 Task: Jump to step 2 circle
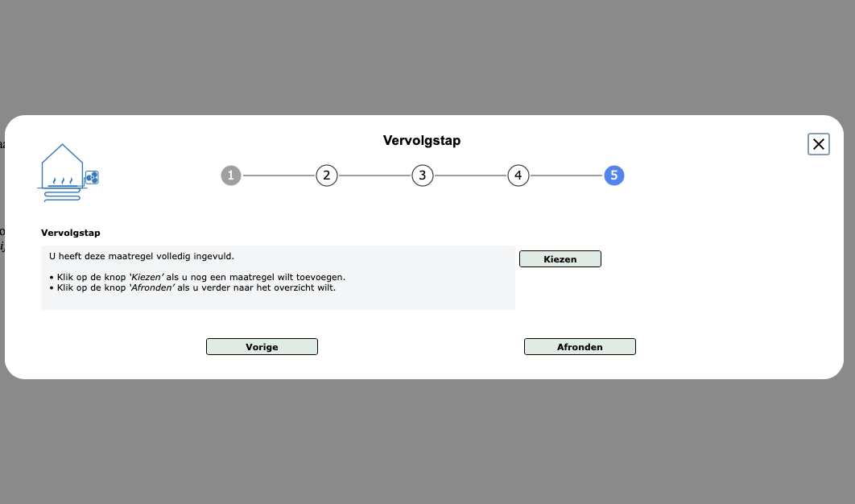[326, 176]
